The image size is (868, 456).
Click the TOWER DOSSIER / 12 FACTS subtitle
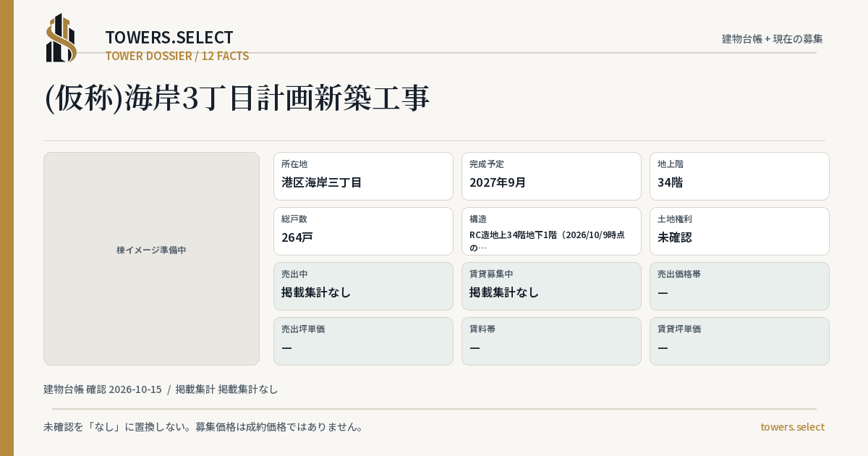(177, 56)
